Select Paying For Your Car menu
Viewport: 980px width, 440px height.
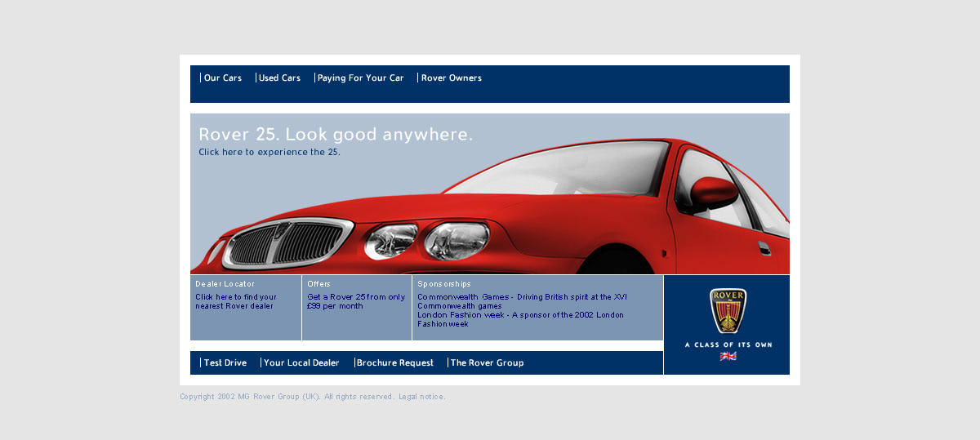360,78
